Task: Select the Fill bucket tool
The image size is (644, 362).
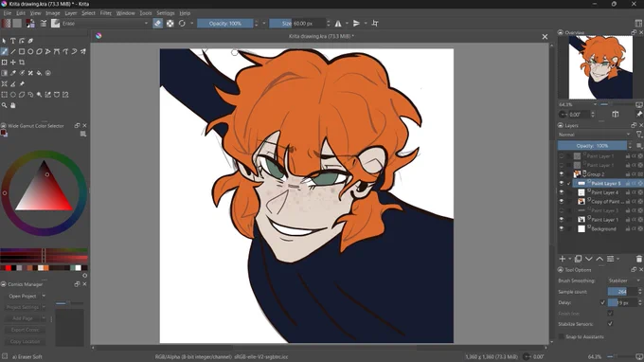Action: click(x=39, y=73)
